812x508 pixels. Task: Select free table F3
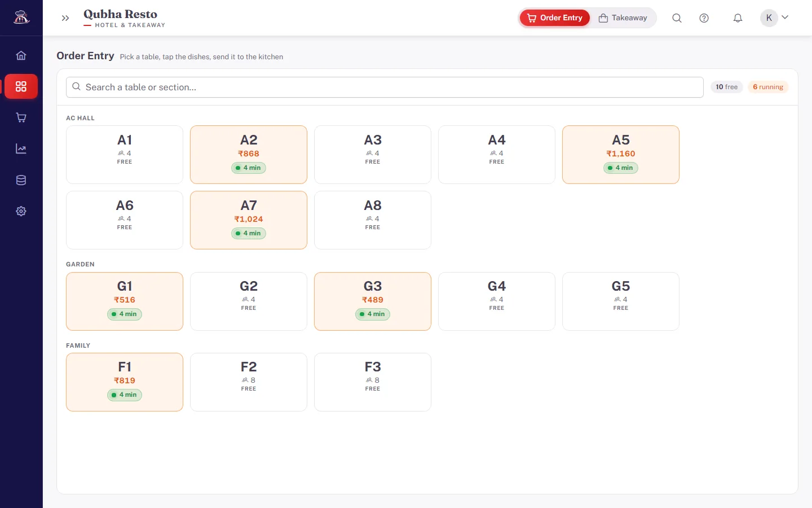(x=373, y=382)
